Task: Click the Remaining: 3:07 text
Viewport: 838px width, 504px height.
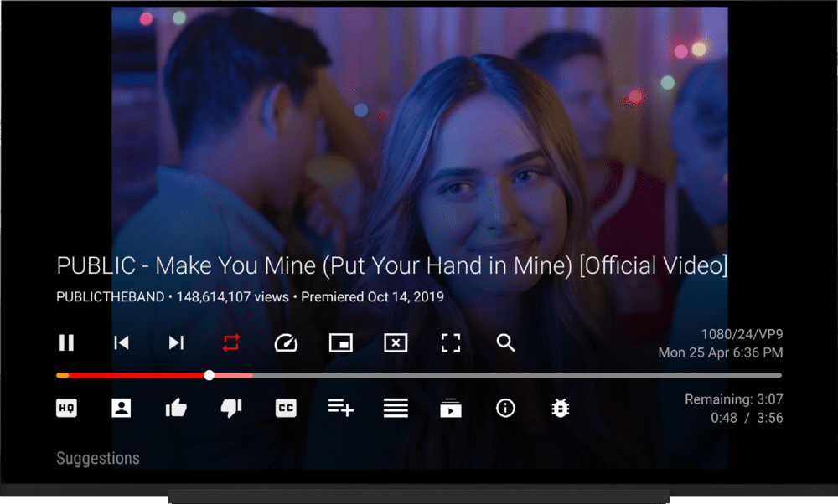Action: click(734, 399)
